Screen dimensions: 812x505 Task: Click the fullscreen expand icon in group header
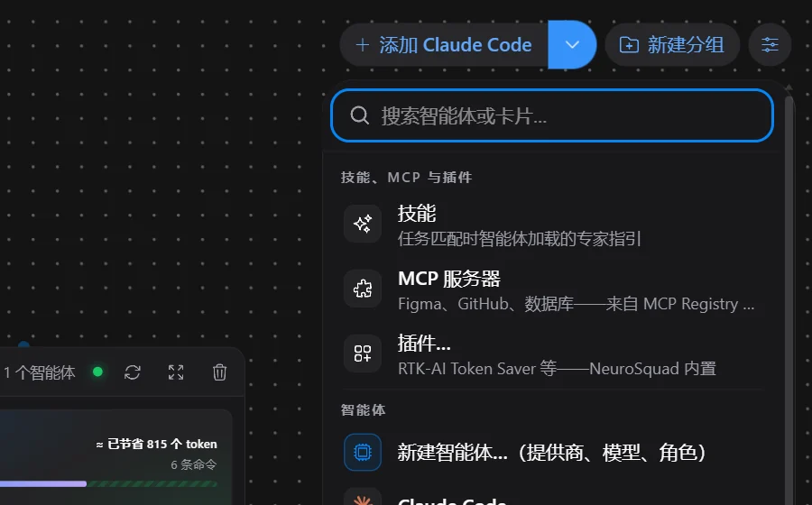point(176,372)
